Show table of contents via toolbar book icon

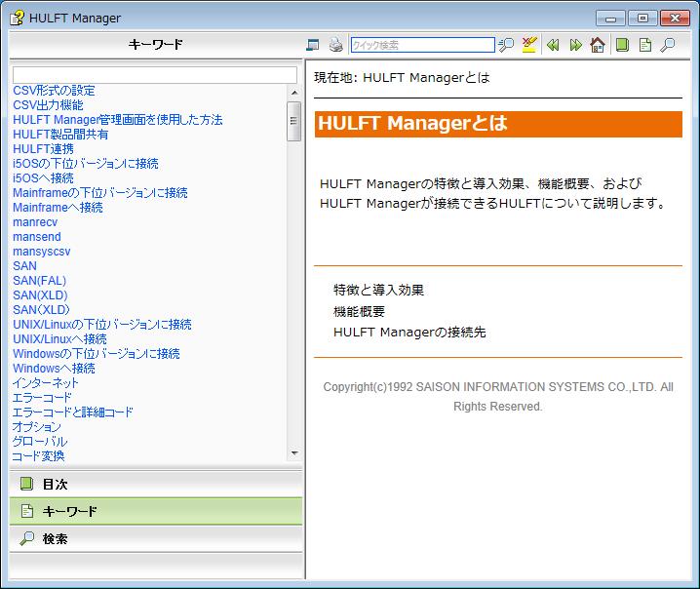[x=622, y=45]
